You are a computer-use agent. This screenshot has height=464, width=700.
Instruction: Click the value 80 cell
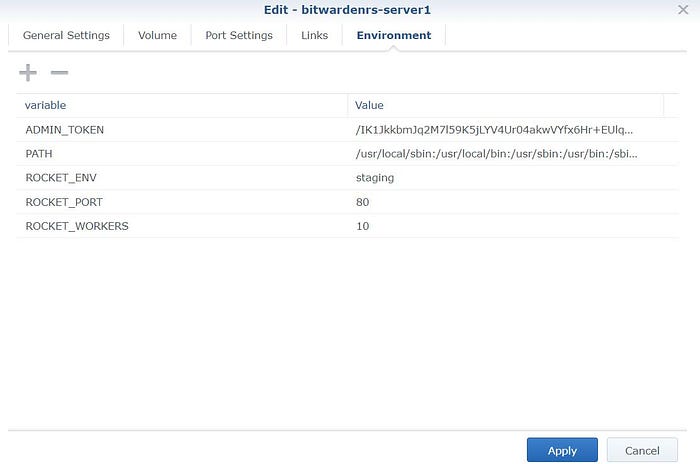[362, 202]
